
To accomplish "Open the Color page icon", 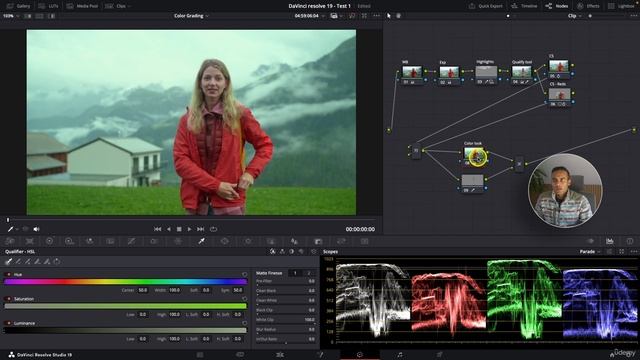I will pos(360,355).
